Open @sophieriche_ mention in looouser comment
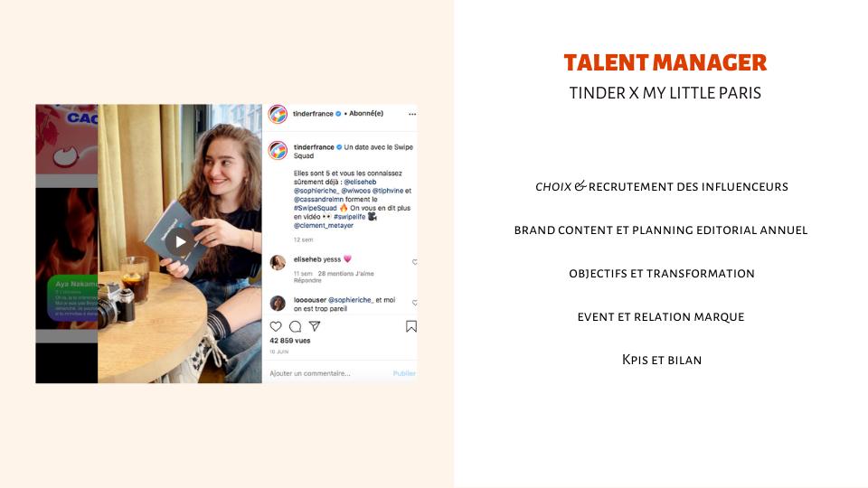 351,300
